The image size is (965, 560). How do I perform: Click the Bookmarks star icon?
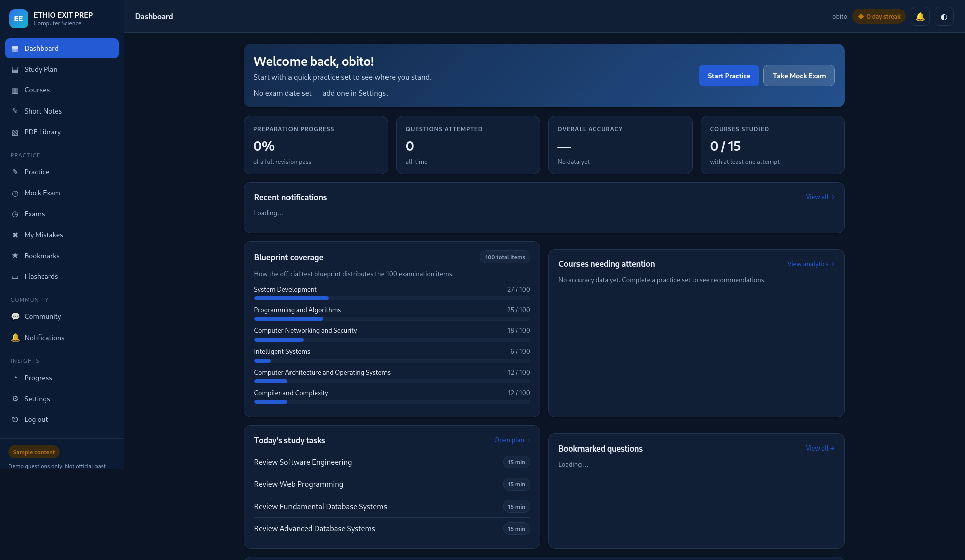[x=15, y=256]
